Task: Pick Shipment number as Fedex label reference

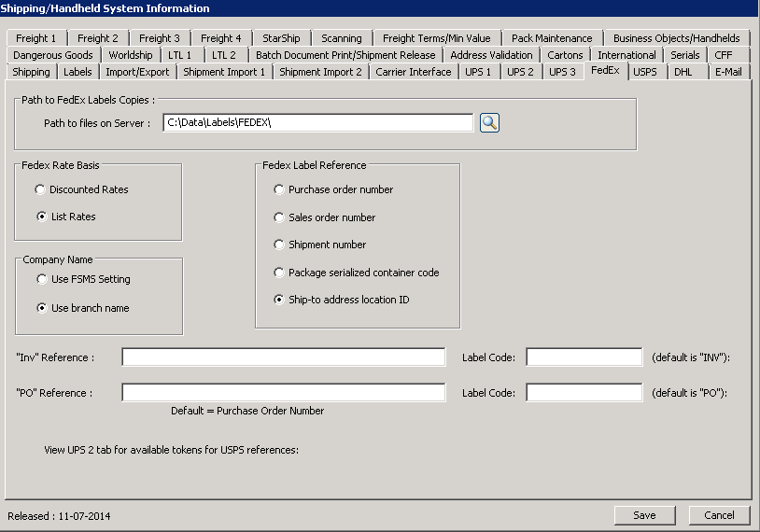Action: point(279,245)
